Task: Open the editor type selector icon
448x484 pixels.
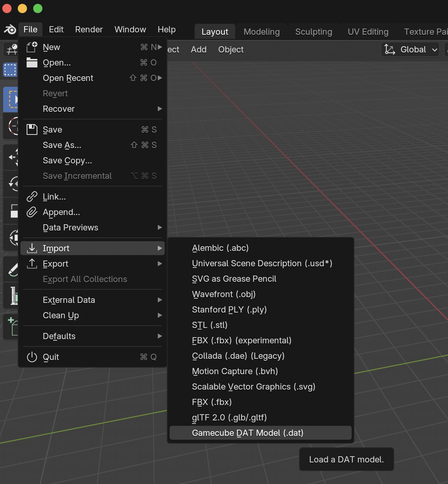Action: (11, 49)
